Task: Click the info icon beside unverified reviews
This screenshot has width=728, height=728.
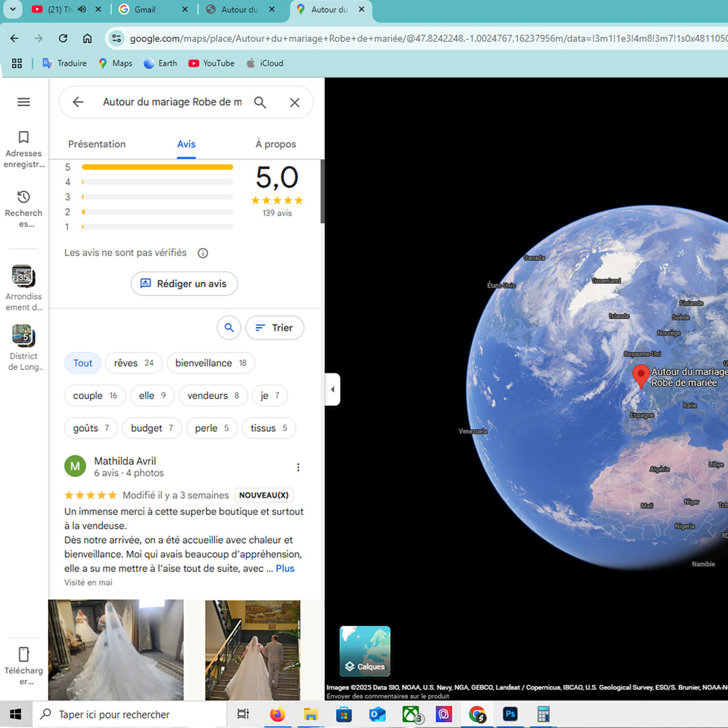Action: point(203,253)
